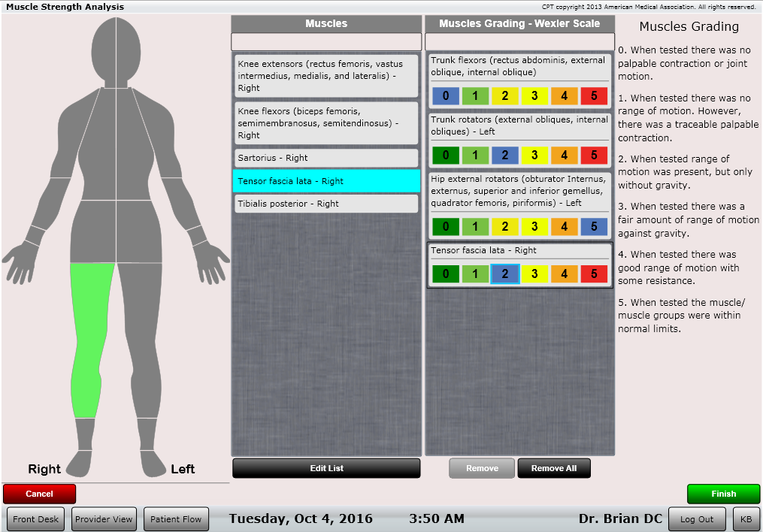Switch to Provider View
Screen dimensions: 763x532
click(104, 518)
